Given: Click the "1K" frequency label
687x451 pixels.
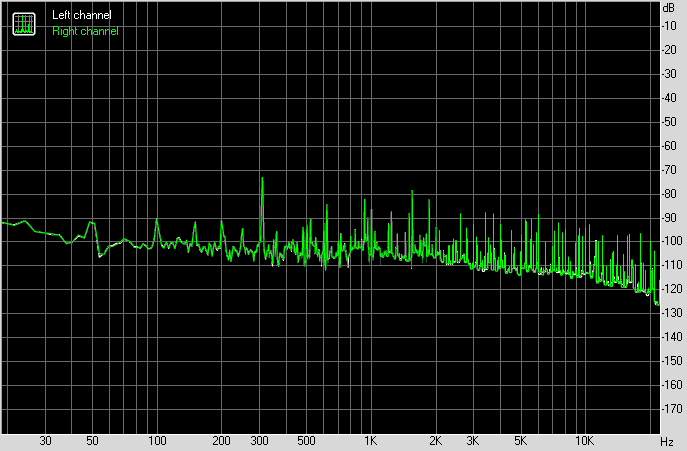Looking at the screenshot, I should pyautogui.click(x=371, y=441).
